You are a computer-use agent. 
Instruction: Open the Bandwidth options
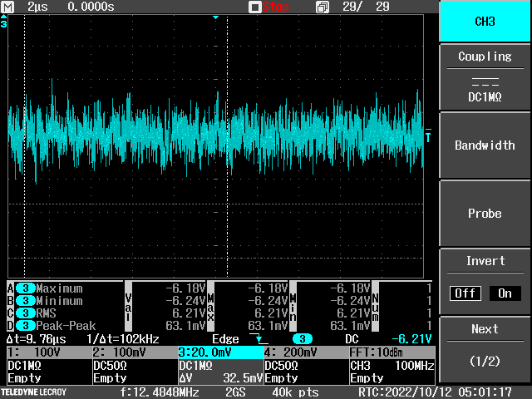485,145
